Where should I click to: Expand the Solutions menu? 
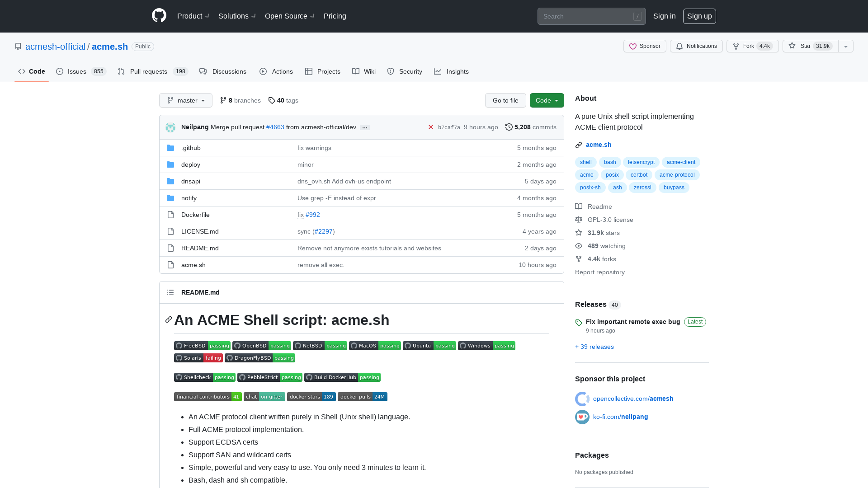[237, 16]
